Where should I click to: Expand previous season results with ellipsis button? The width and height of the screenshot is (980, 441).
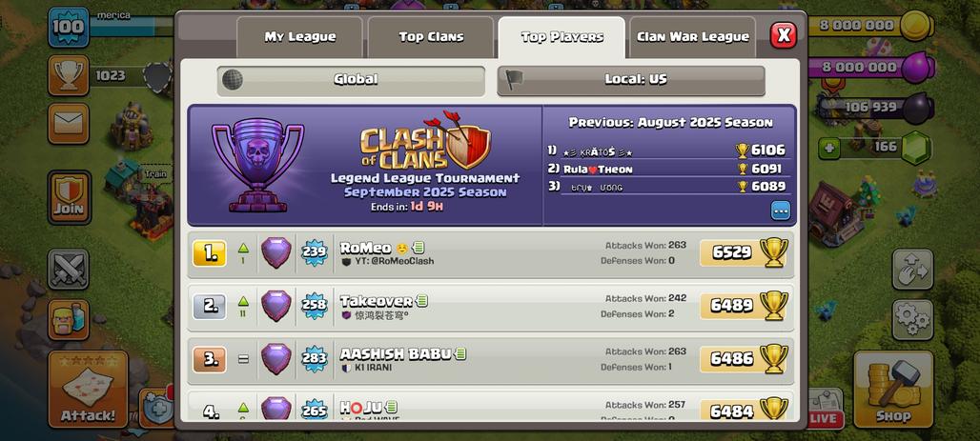781,210
